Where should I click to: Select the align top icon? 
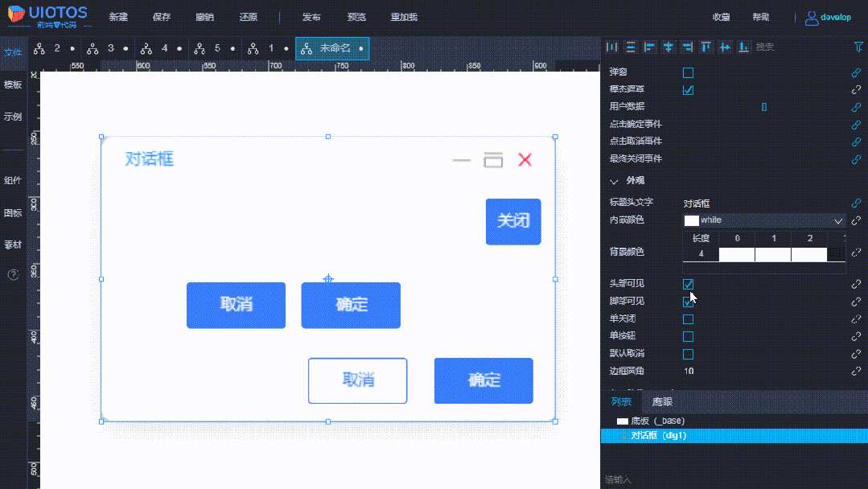(706, 47)
